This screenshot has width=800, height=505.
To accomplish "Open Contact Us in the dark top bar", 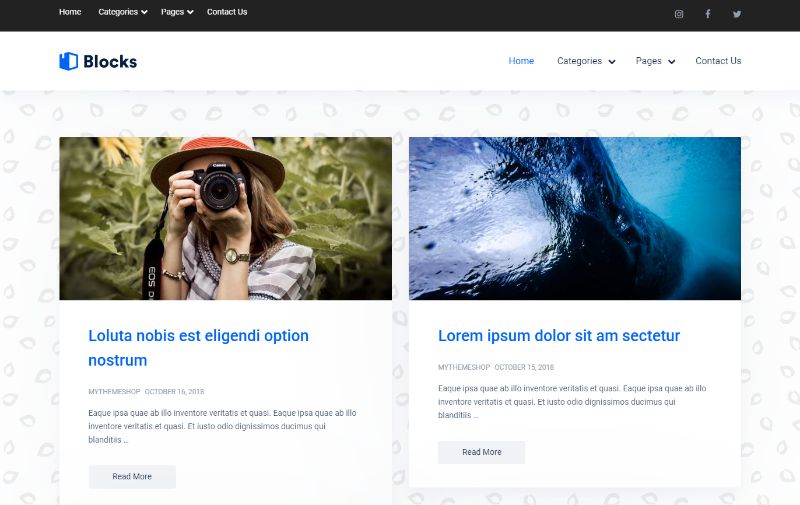I will [227, 12].
